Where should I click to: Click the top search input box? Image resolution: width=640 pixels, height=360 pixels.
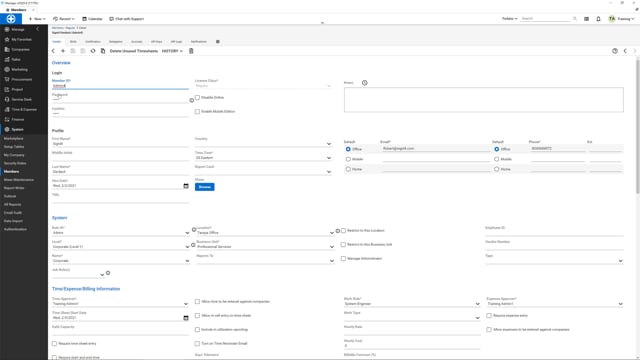click(545, 18)
